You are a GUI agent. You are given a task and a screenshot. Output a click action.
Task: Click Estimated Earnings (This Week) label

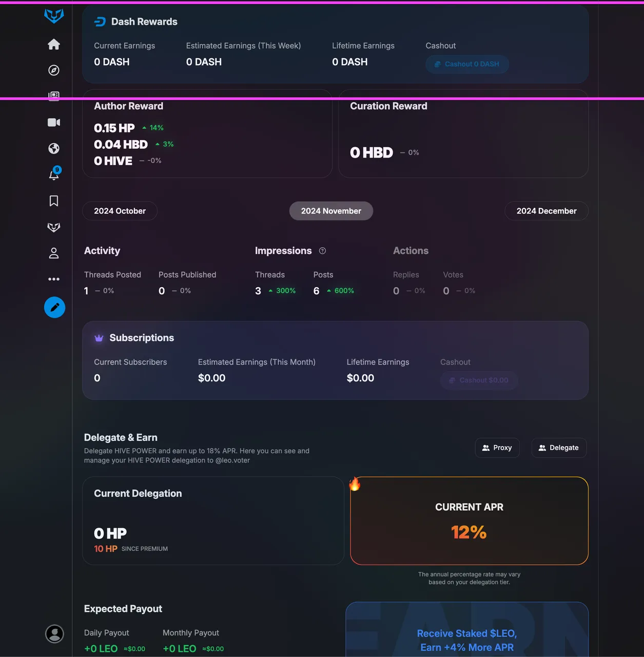[243, 46]
